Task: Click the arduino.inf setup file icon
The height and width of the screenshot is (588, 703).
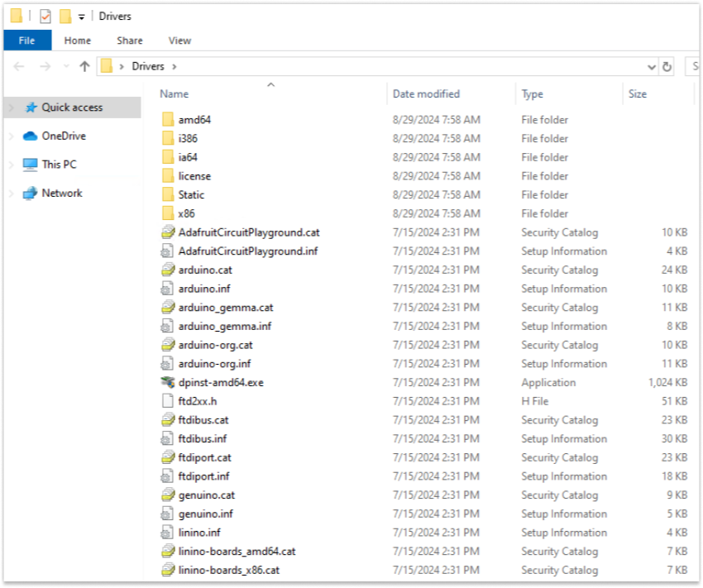Action: [x=167, y=289]
